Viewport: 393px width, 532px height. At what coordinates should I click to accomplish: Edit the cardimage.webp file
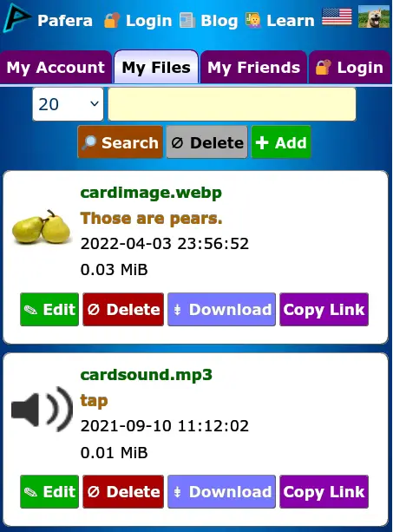pyautogui.click(x=49, y=310)
